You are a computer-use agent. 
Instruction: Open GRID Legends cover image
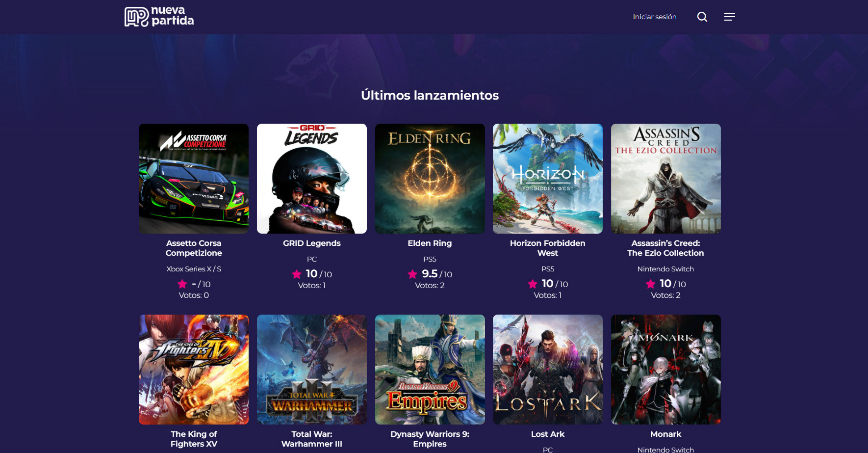(x=312, y=179)
